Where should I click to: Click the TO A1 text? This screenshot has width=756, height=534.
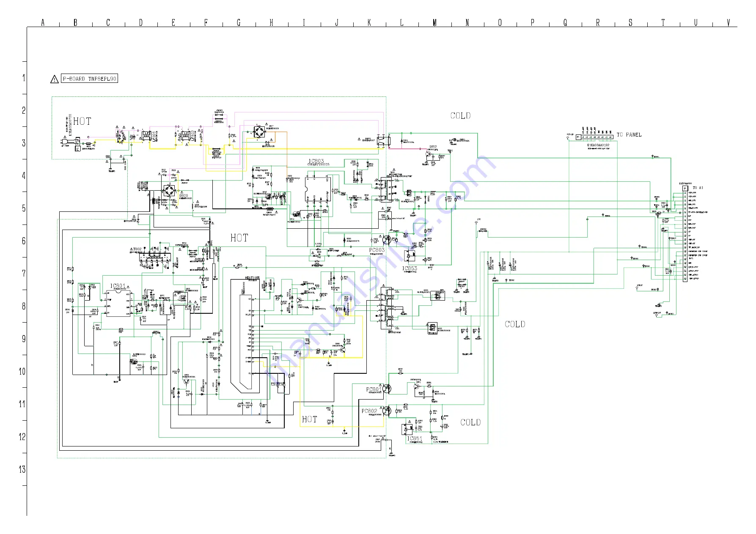pos(698,188)
